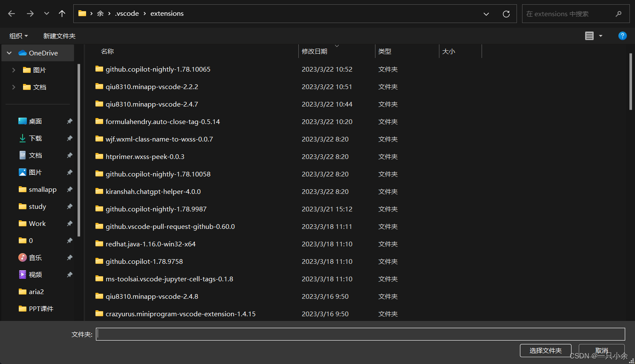
Task: Change the view layout icon
Action: point(589,36)
